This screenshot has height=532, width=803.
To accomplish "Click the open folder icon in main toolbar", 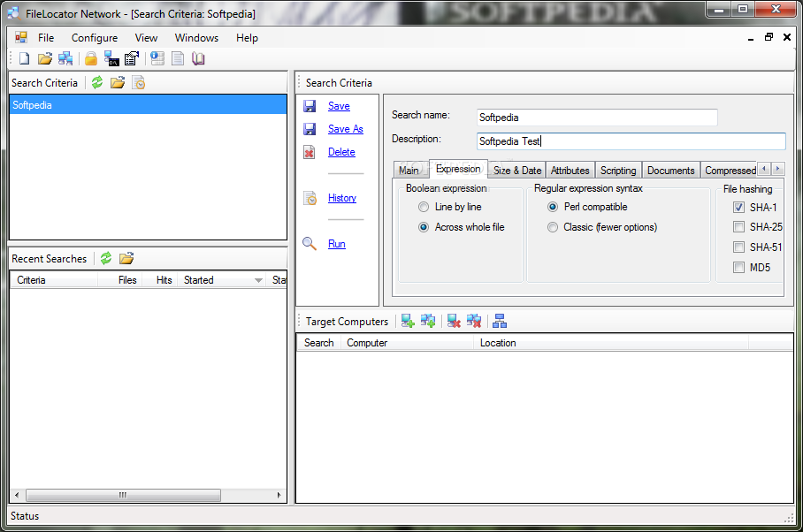I will point(45,59).
